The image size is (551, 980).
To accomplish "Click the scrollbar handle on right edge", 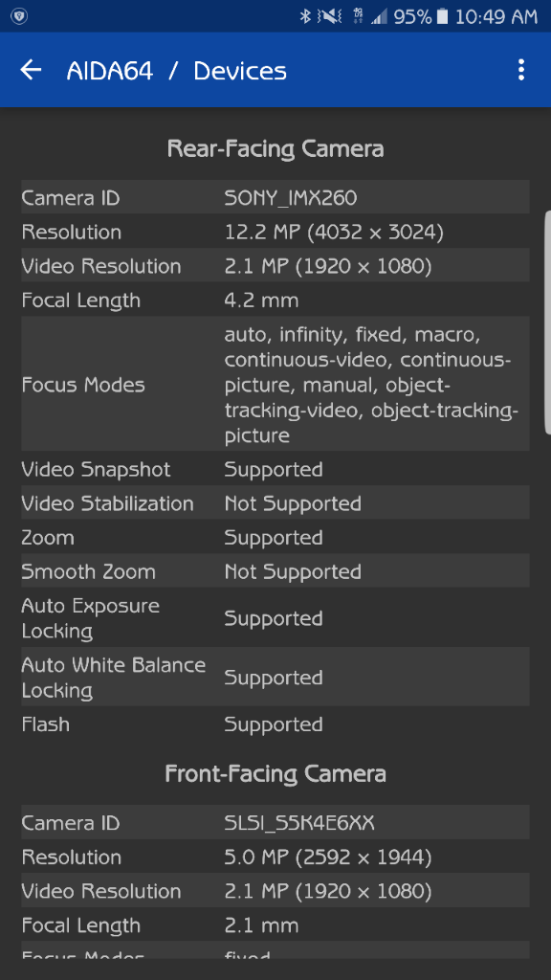I will click(x=548, y=323).
